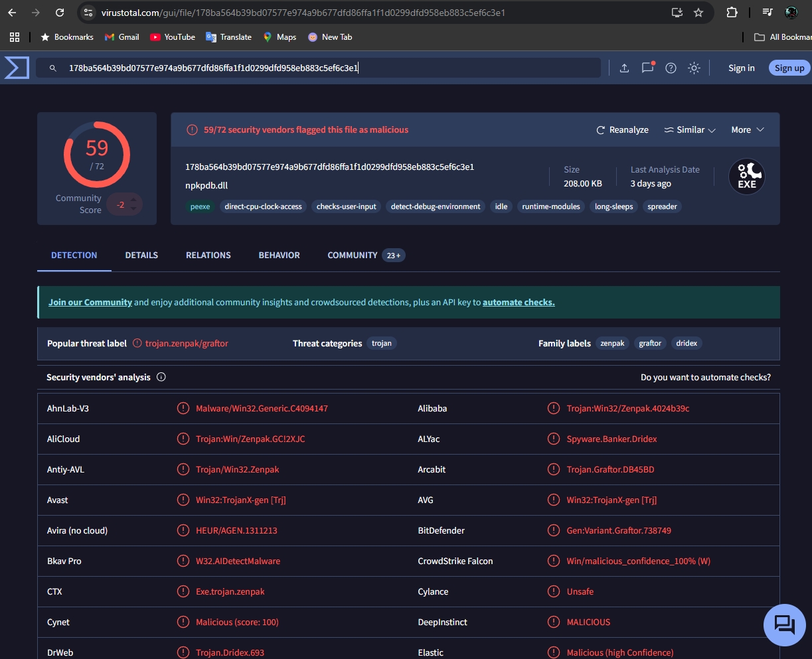Open the COMMUNITY tab
Screen dimensions: 812x659
[x=352, y=255]
